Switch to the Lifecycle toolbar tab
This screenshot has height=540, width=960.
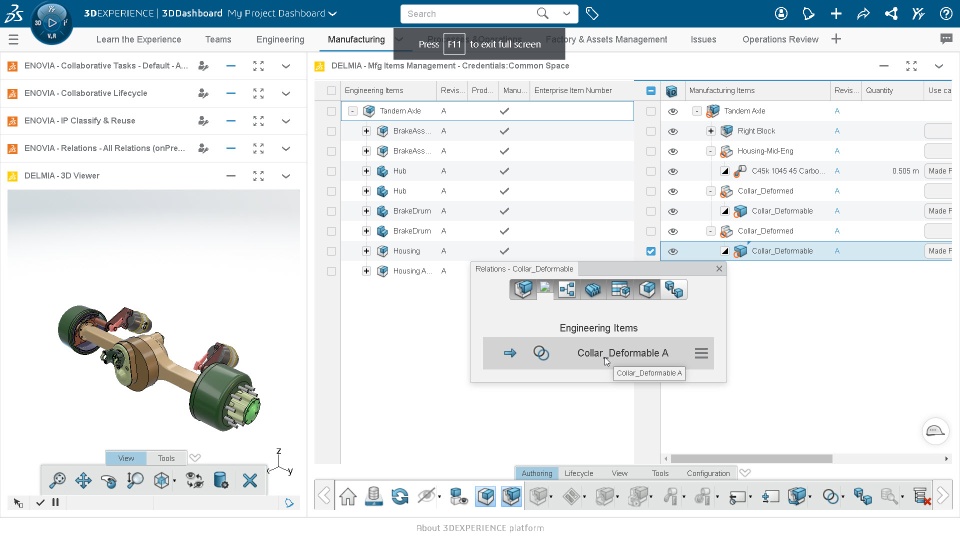(x=579, y=473)
